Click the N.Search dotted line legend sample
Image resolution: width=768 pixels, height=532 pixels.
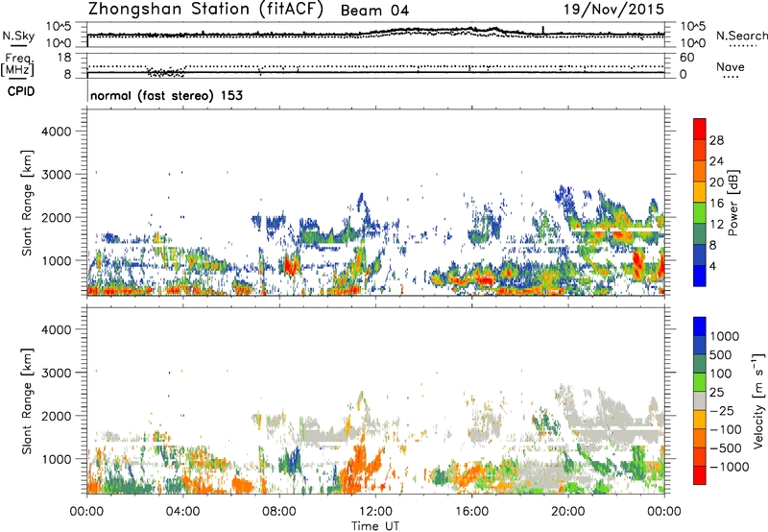pos(742,46)
